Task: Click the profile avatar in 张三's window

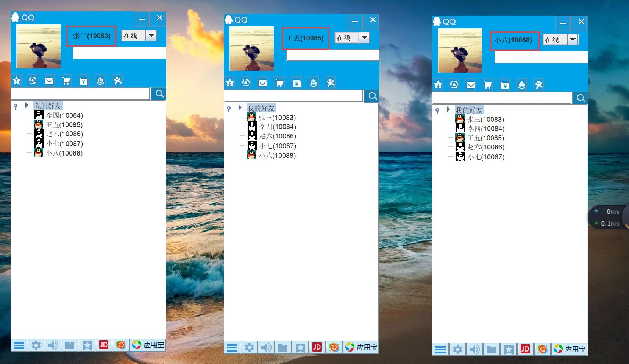Action: [x=38, y=46]
